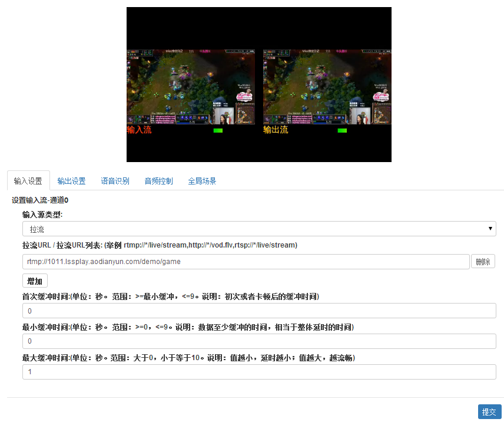504x422 pixels.
Task: Click the 输入流 video preview
Action: [191, 87]
